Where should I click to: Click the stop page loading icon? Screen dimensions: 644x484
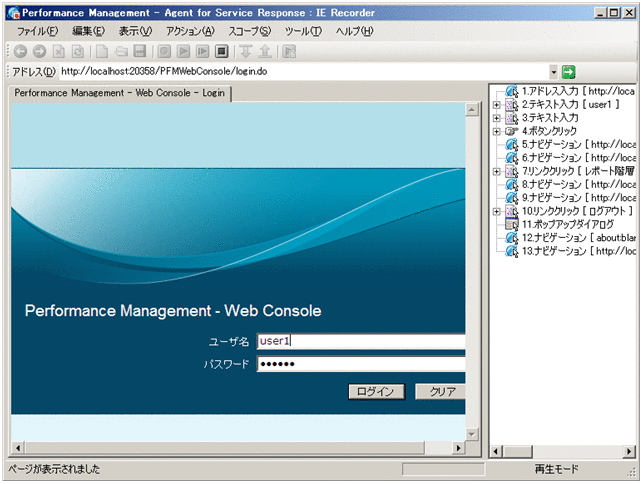coord(59,51)
